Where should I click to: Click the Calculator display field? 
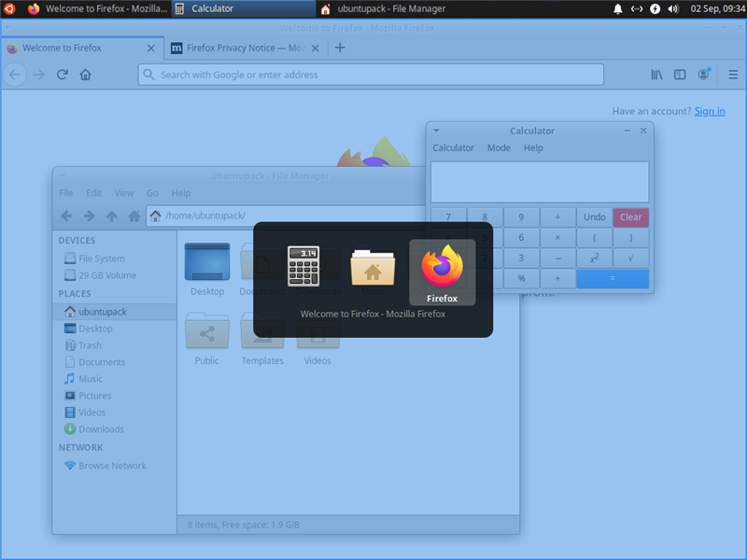[540, 182]
